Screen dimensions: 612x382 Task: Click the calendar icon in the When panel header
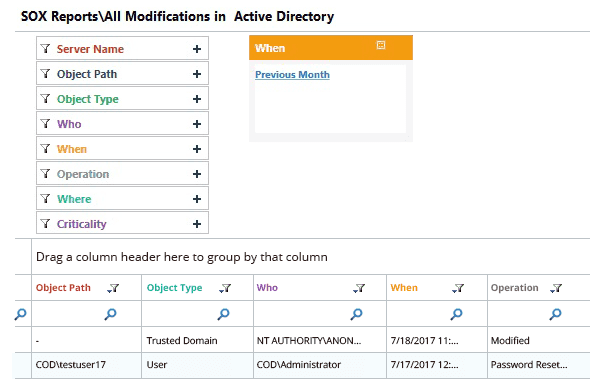click(x=381, y=45)
